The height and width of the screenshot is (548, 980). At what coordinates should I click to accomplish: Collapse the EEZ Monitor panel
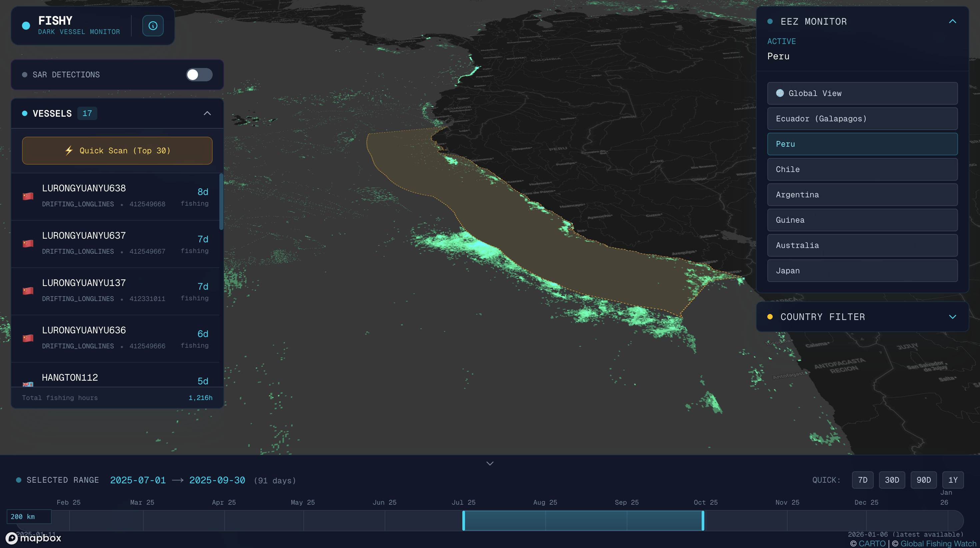(x=952, y=21)
